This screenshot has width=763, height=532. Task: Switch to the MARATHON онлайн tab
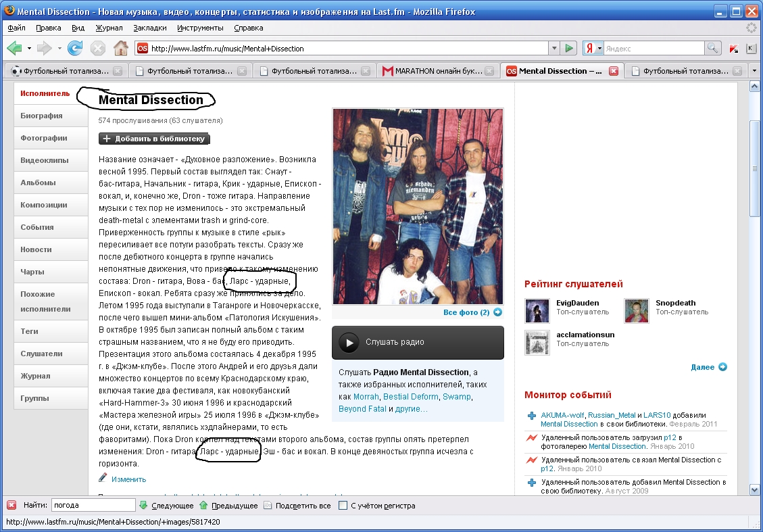click(x=438, y=71)
